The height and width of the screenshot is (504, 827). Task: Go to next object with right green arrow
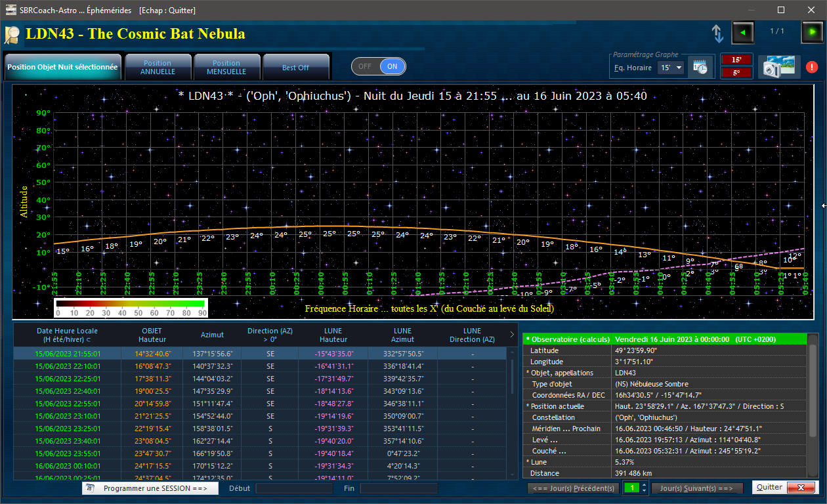[812, 32]
